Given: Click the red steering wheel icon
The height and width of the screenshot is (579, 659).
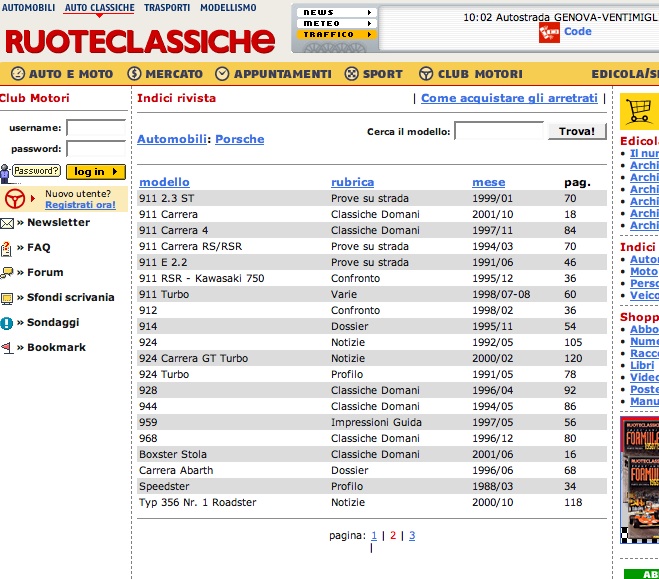Looking at the screenshot, I should (x=14, y=198).
